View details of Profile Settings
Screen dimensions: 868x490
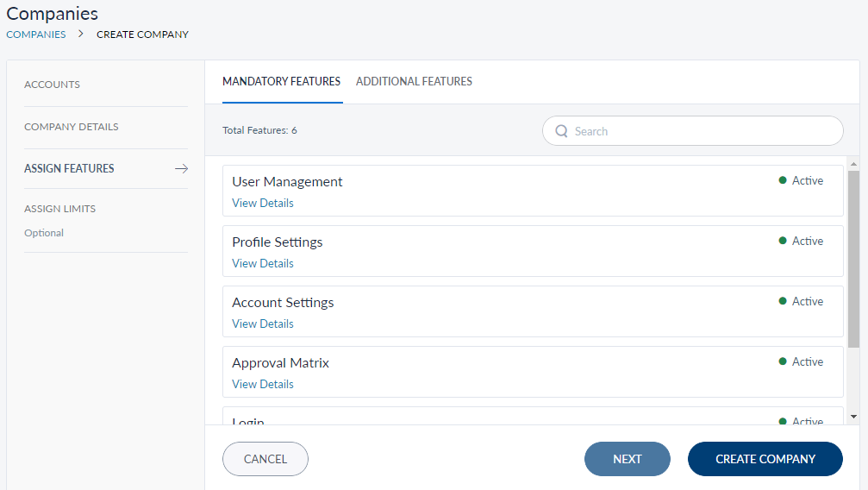click(x=263, y=264)
